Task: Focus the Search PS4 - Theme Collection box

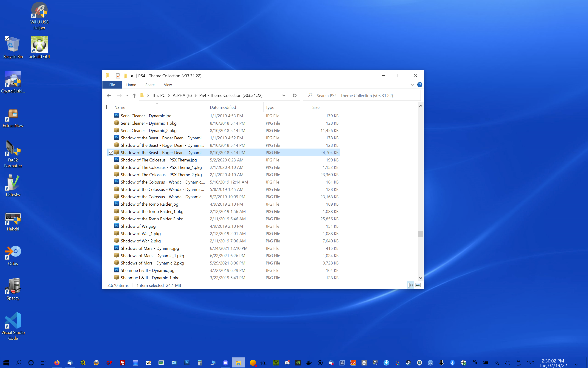Action: click(x=362, y=95)
